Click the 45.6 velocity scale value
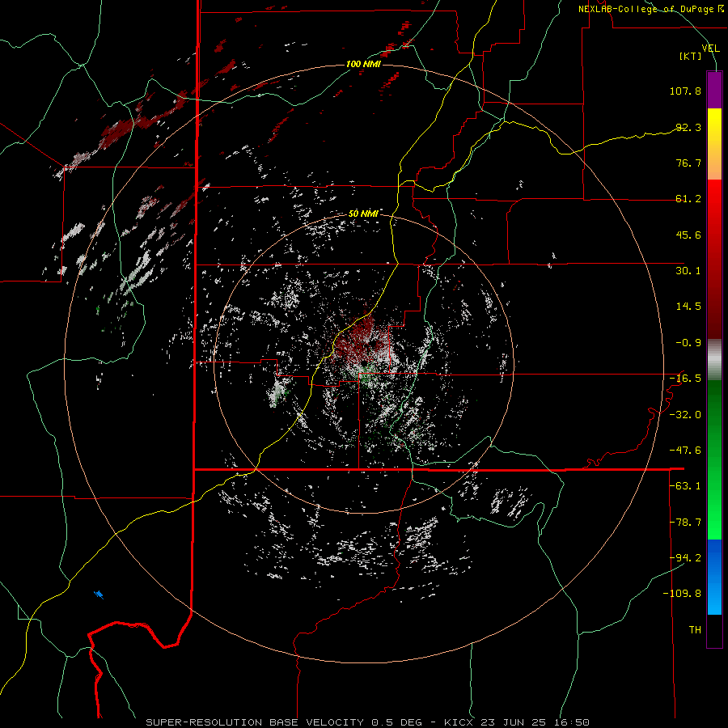This screenshot has height=728, width=728. click(688, 235)
